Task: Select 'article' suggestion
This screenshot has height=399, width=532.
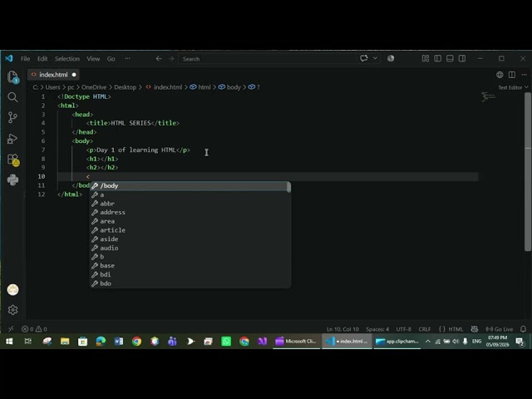Action: pos(189,230)
